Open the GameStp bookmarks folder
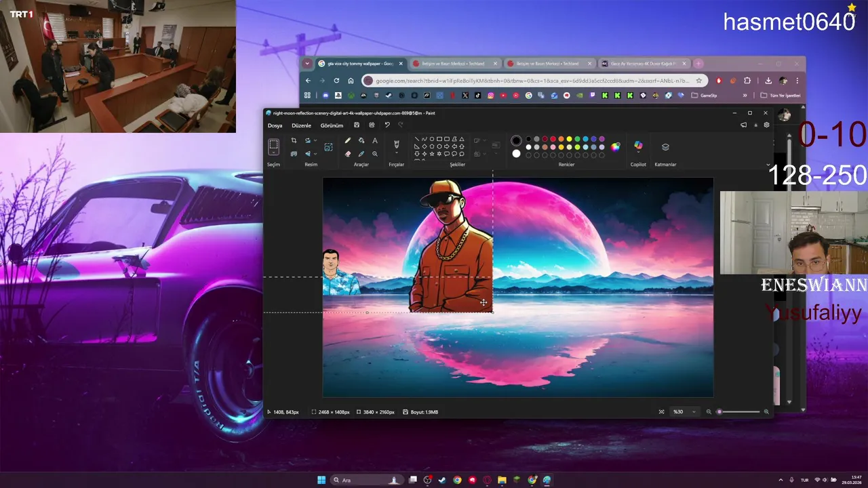Screen dimensions: 868x488 point(704,96)
